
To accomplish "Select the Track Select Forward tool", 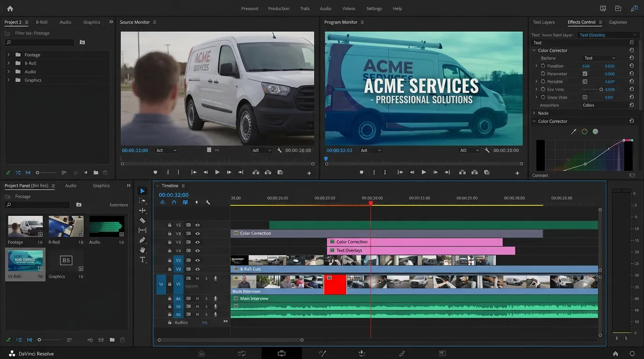I will click(143, 201).
